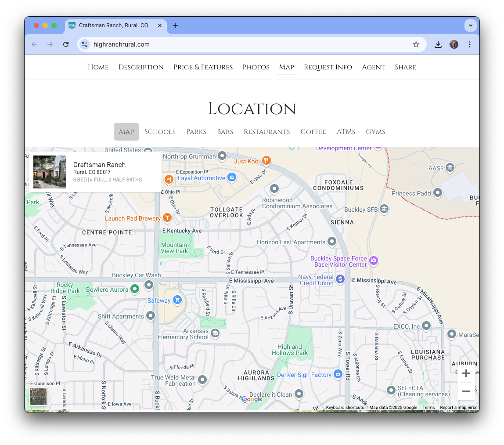
Task: Bookmark this page with the star icon
Action: click(416, 44)
